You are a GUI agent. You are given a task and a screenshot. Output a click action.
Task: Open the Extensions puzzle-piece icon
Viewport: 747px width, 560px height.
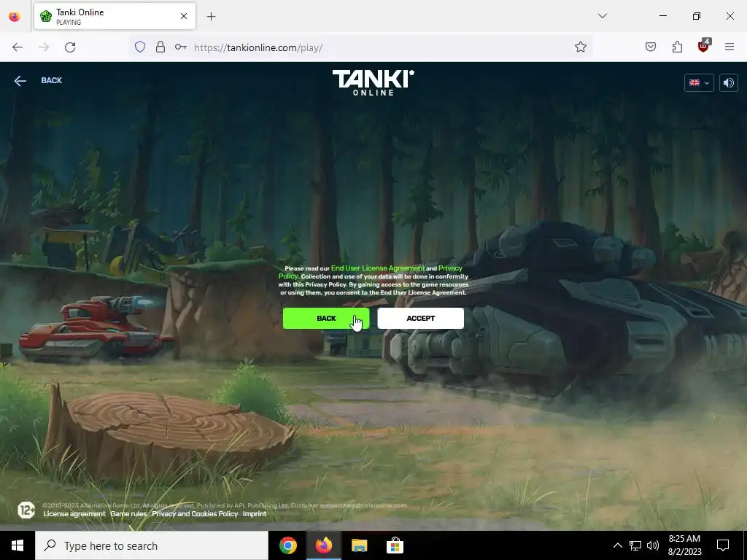point(677,47)
